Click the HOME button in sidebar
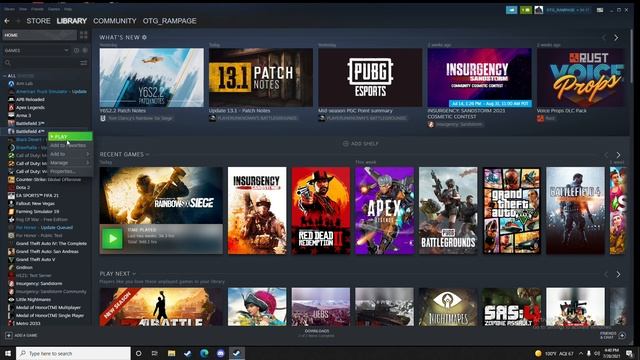This screenshot has width=640, height=360. [x=40, y=35]
